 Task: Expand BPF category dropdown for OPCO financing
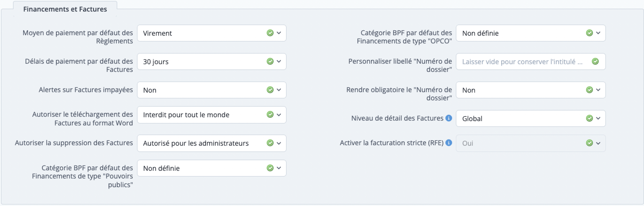(x=530, y=33)
